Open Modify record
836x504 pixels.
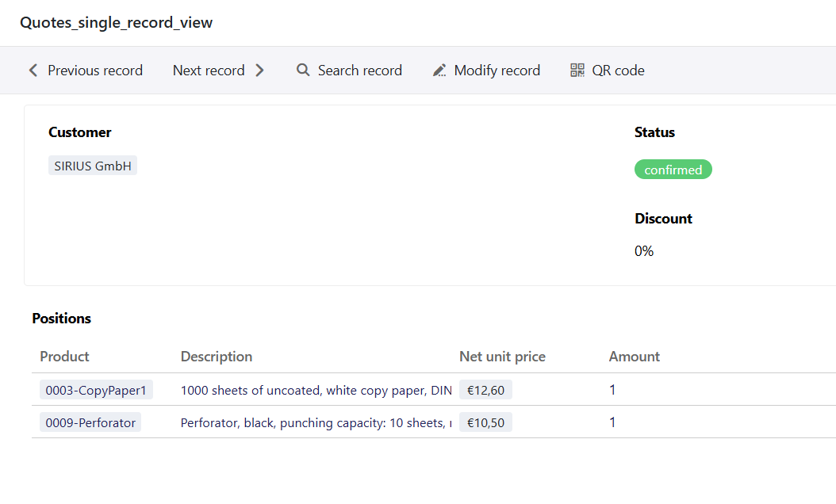pyautogui.click(x=497, y=71)
